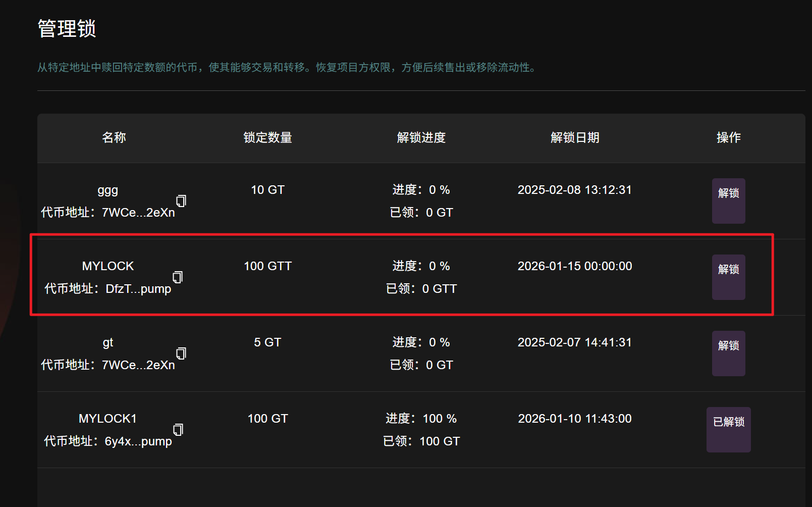Copy the MYLOCK token address DfzT...pump
Screen dimensions: 812x507
pos(178,277)
